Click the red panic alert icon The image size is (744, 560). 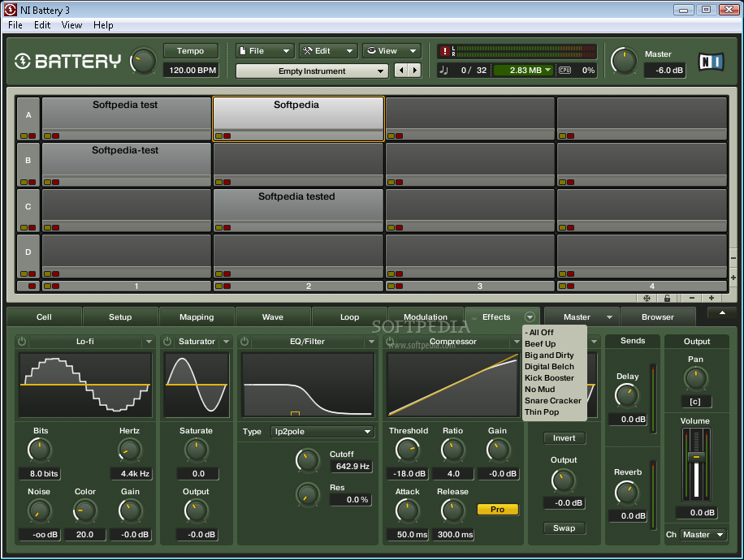444,51
